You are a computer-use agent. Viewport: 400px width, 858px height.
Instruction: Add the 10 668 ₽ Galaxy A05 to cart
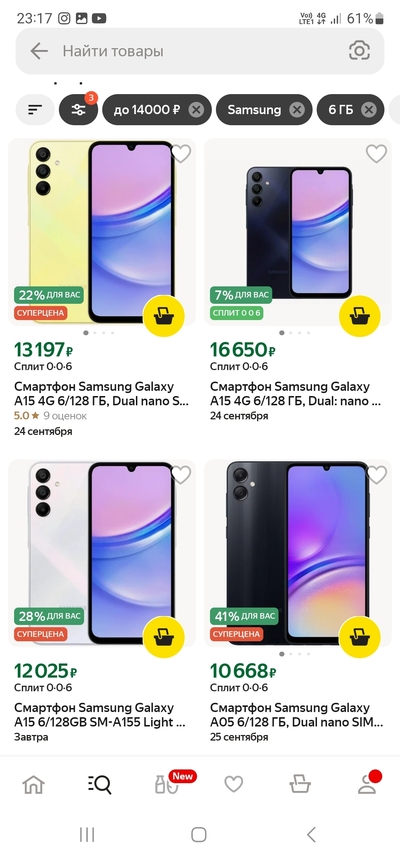(x=360, y=637)
